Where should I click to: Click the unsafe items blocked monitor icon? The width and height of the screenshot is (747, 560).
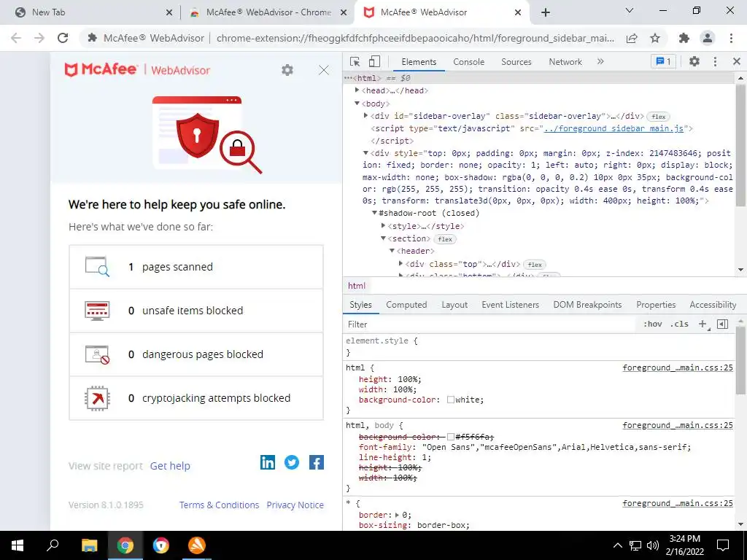(x=97, y=311)
